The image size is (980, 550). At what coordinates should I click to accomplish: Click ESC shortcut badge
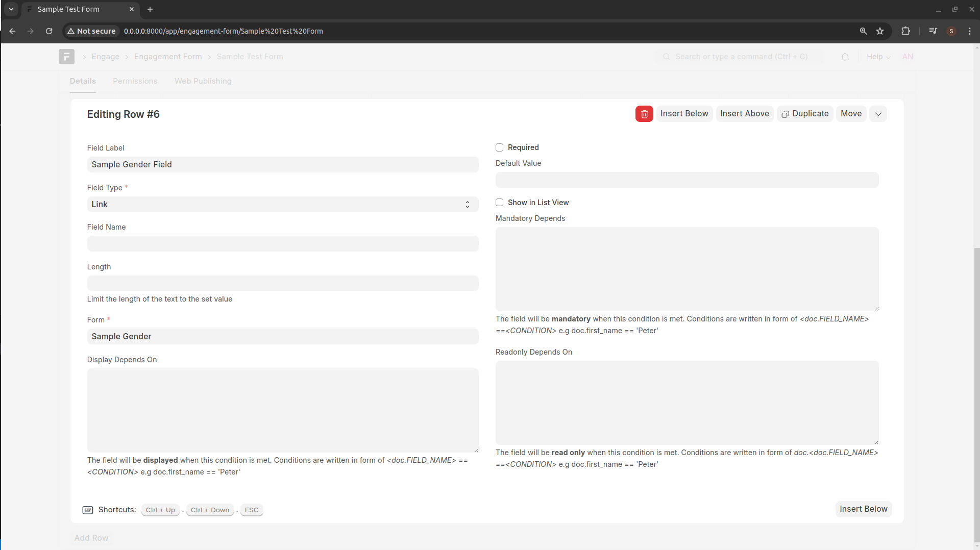252,510
